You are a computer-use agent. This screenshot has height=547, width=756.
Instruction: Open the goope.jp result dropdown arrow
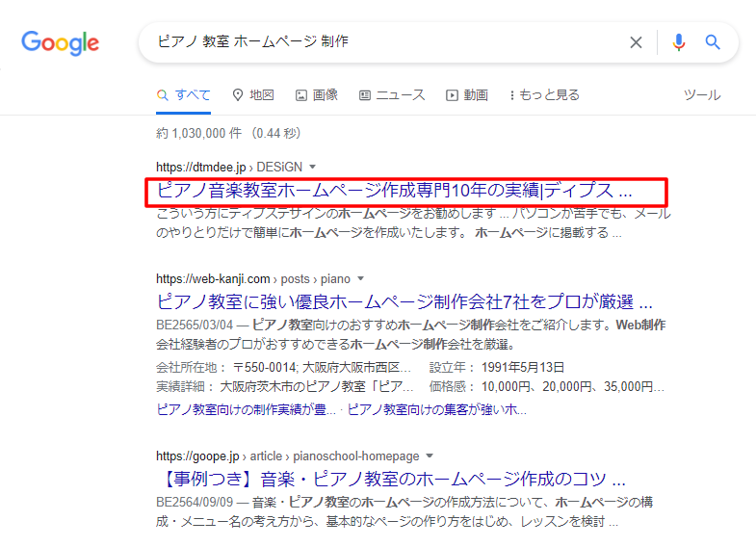[430, 456]
